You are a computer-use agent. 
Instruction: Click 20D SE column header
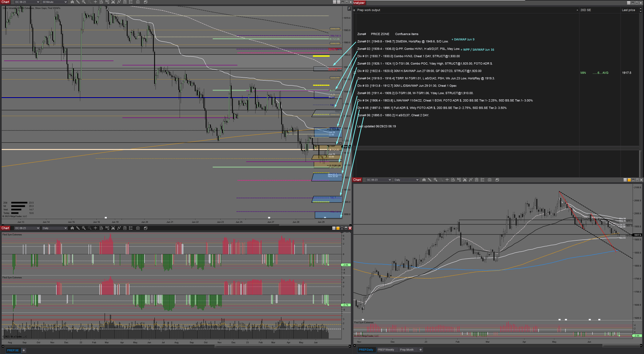pos(586,10)
